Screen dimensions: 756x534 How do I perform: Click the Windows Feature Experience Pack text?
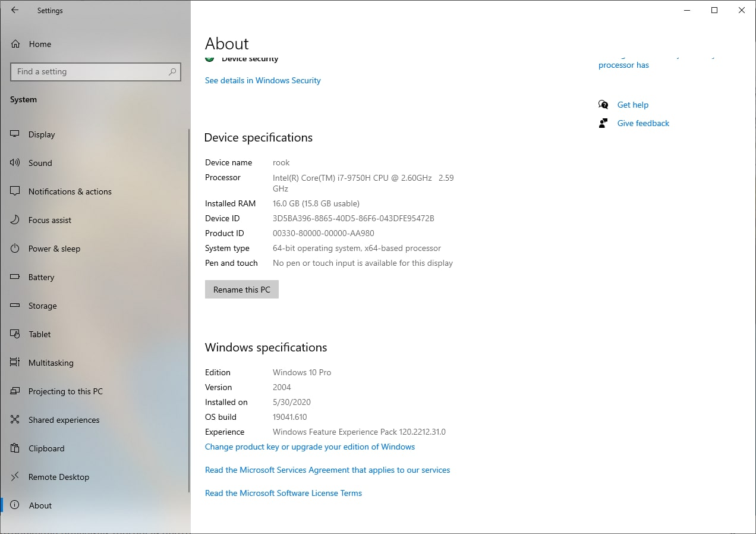(359, 432)
